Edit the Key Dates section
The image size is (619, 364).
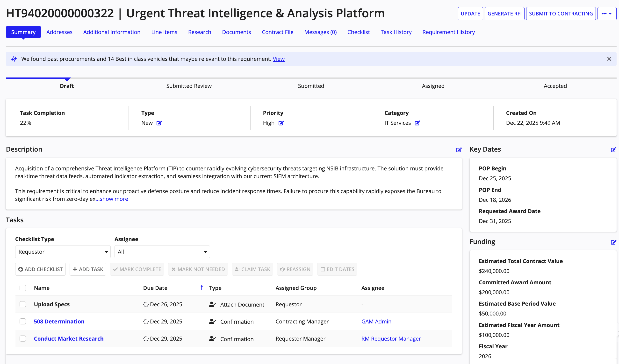point(613,150)
